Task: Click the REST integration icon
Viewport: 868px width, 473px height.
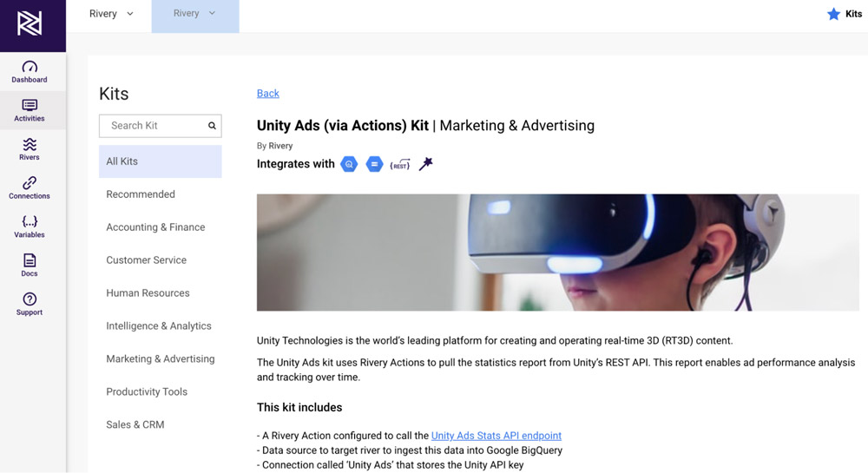Action: (x=399, y=164)
